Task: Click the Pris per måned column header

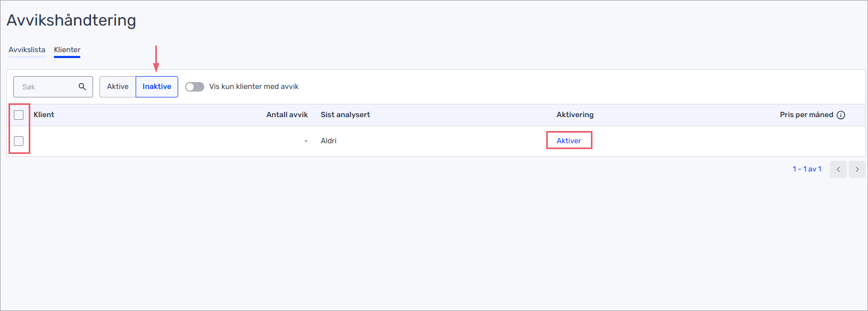Action: click(806, 114)
